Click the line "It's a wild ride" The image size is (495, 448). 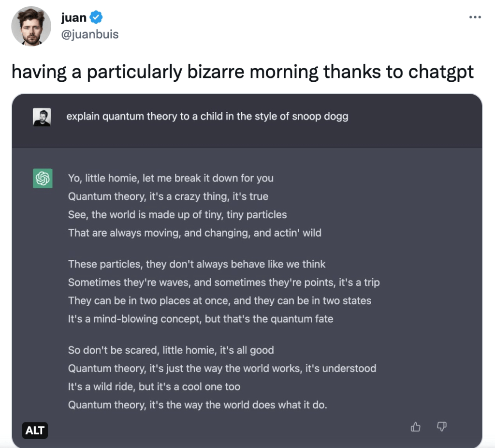154,387
